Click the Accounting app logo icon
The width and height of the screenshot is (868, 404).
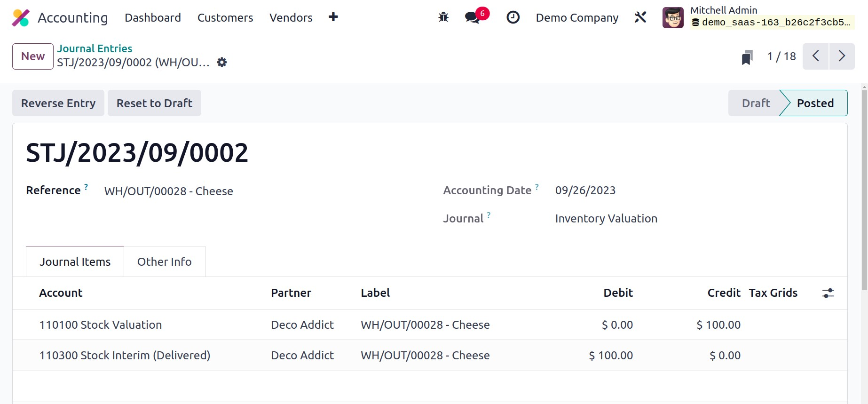pyautogui.click(x=21, y=18)
